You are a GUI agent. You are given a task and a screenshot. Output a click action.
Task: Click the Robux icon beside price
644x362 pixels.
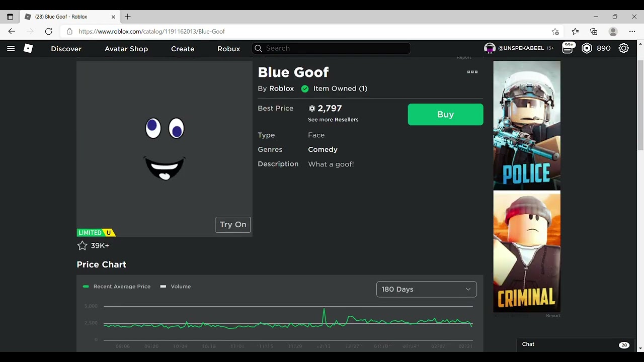point(312,108)
